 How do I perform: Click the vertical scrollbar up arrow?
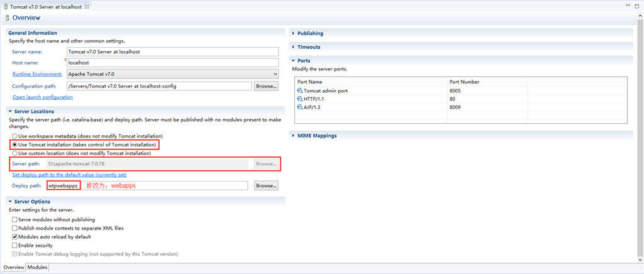[640, 14]
